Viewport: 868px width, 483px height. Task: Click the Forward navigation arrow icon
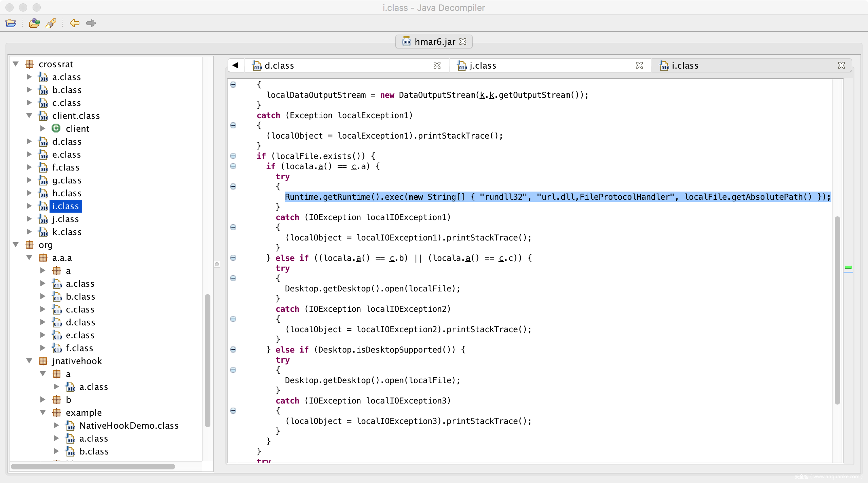pyautogui.click(x=91, y=23)
